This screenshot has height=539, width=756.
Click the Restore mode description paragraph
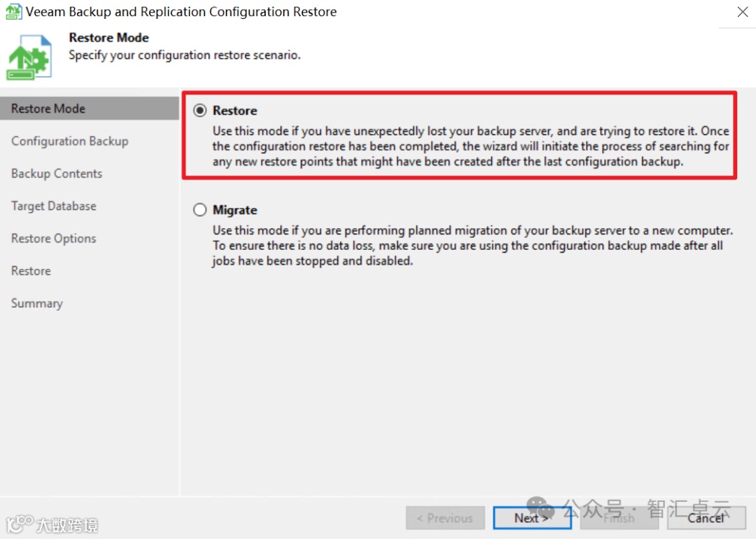[471, 146]
